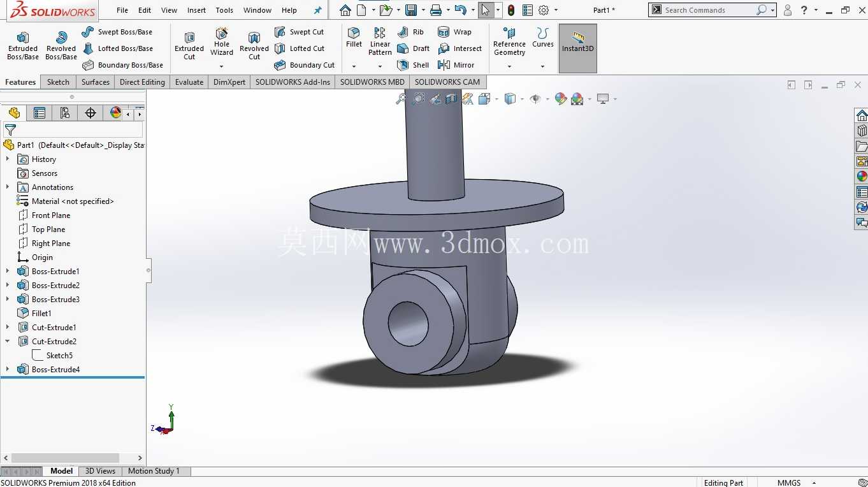
Task: Select Front Plane in feature tree
Action: (x=51, y=215)
